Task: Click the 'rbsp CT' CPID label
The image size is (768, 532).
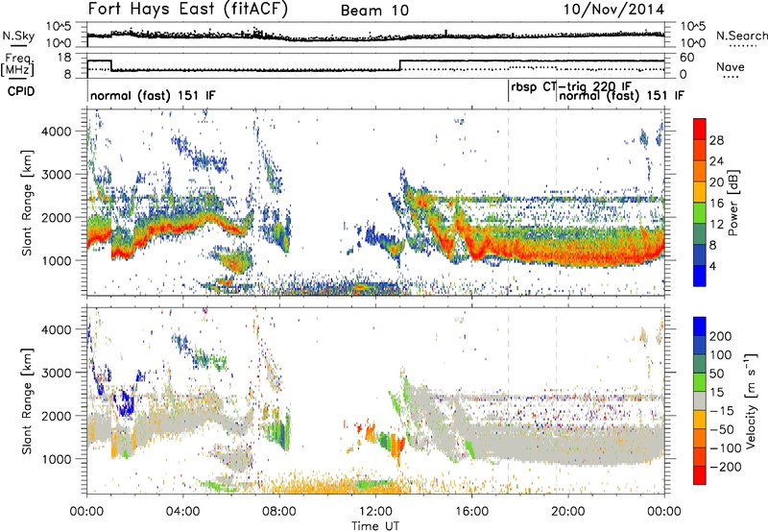Action: coord(533,86)
